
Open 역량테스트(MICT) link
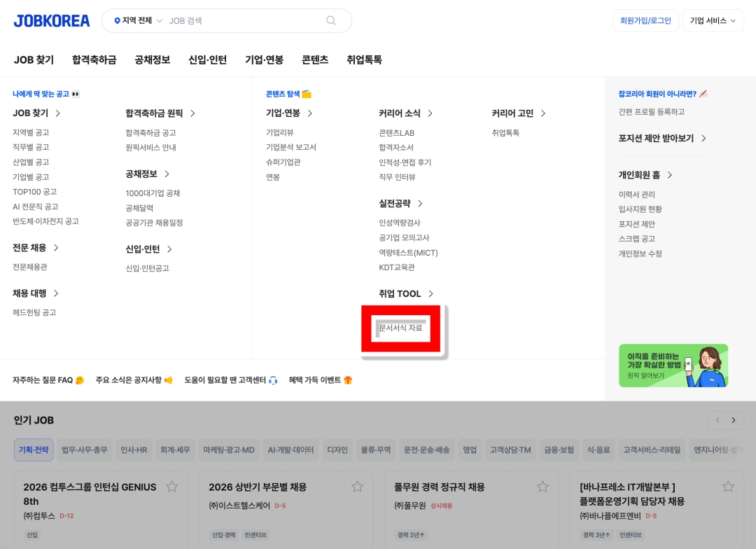[408, 253]
